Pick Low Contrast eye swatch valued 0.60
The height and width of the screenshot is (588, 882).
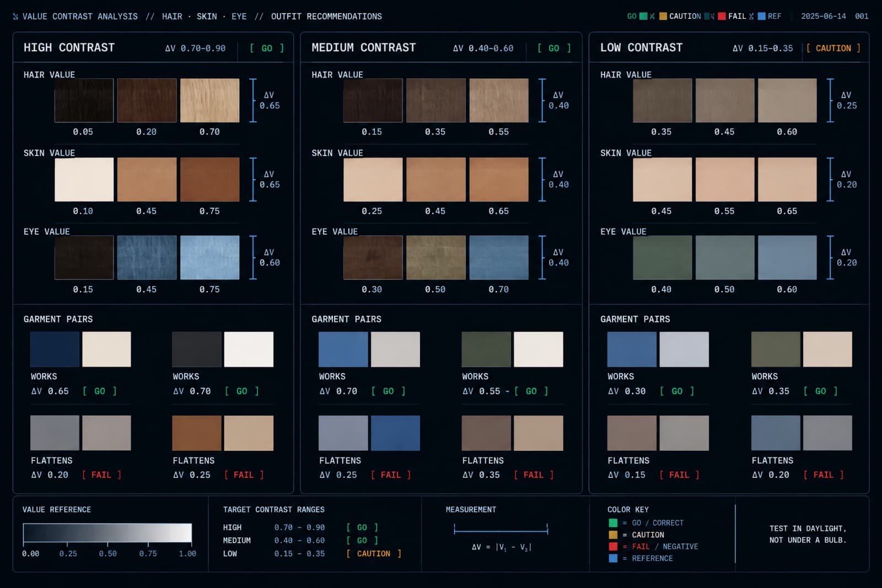coord(787,257)
